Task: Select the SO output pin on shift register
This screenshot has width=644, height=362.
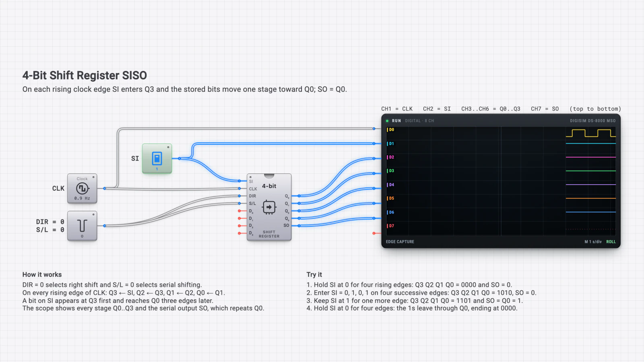Action: pyautogui.click(x=299, y=226)
